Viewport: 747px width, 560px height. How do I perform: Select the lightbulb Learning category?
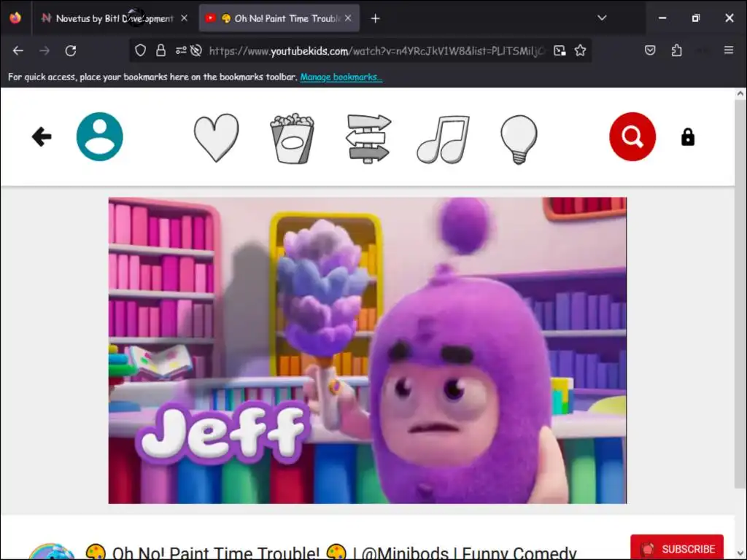point(519,139)
